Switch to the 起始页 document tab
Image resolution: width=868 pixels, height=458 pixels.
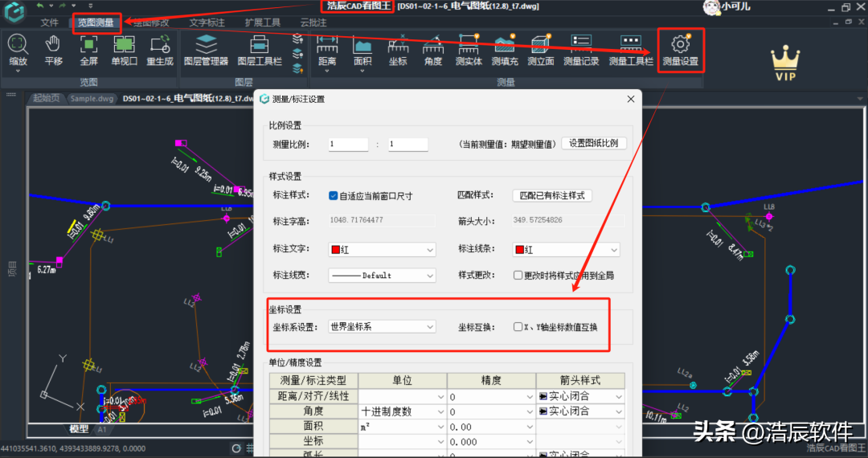[x=46, y=99]
